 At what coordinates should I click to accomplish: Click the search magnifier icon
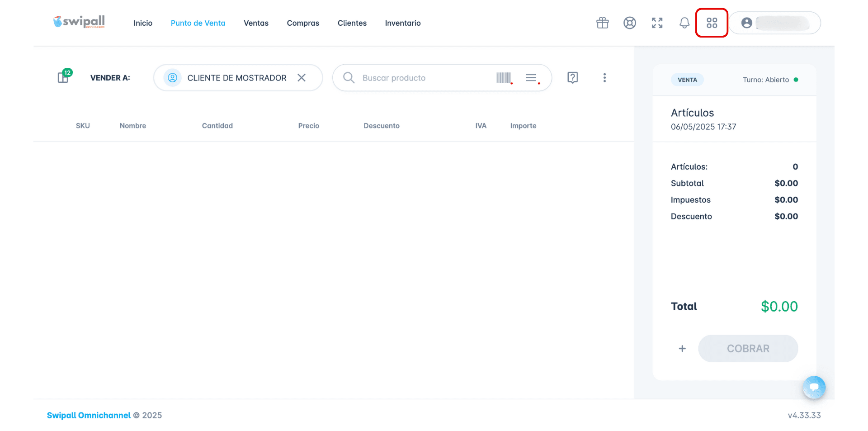coord(349,78)
